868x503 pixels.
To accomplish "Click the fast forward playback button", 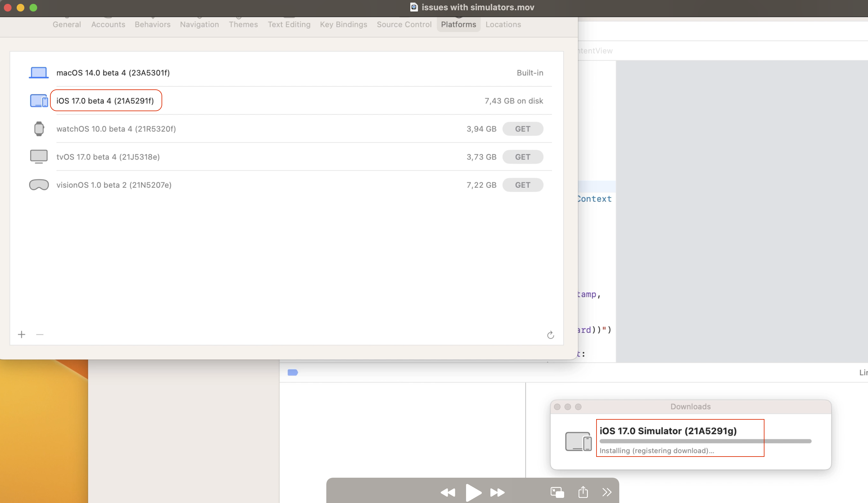I will pos(497,493).
